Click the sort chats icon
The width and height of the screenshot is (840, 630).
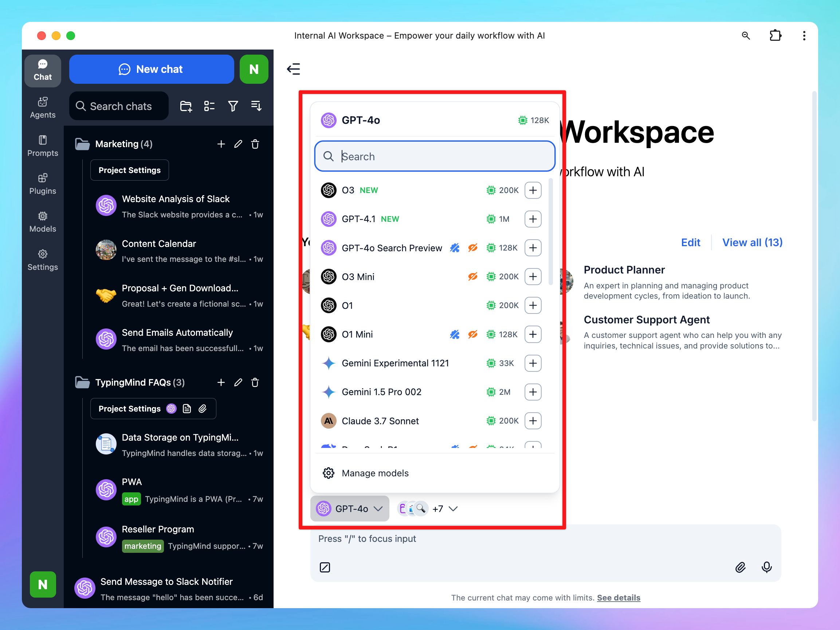click(256, 106)
